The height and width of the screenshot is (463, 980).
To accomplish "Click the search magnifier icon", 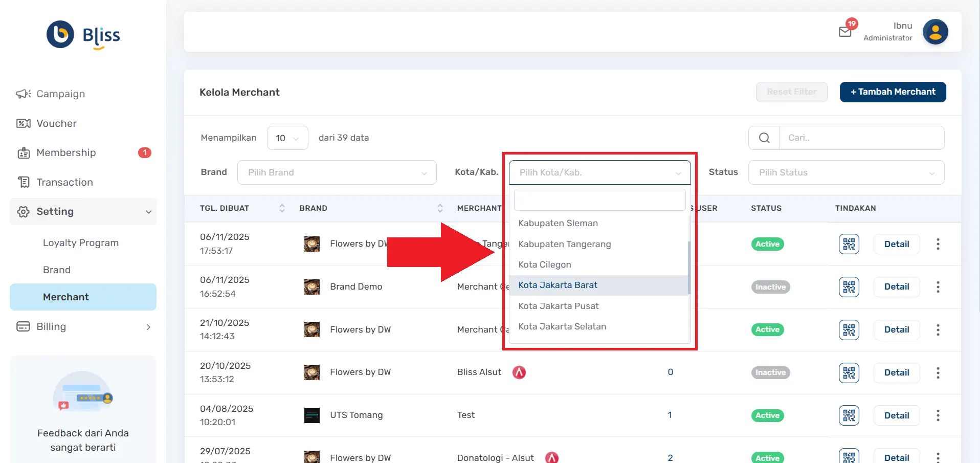I will pos(764,138).
